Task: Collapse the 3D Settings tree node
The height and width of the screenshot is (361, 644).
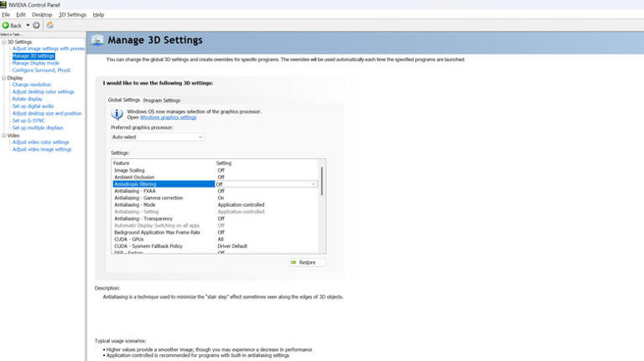Action: click(4, 42)
